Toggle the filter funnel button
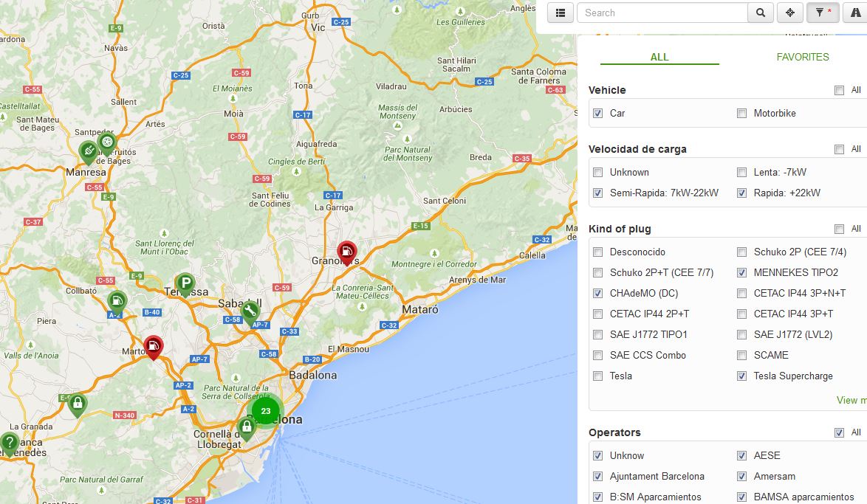This screenshot has height=504, width=867. pyautogui.click(x=823, y=13)
